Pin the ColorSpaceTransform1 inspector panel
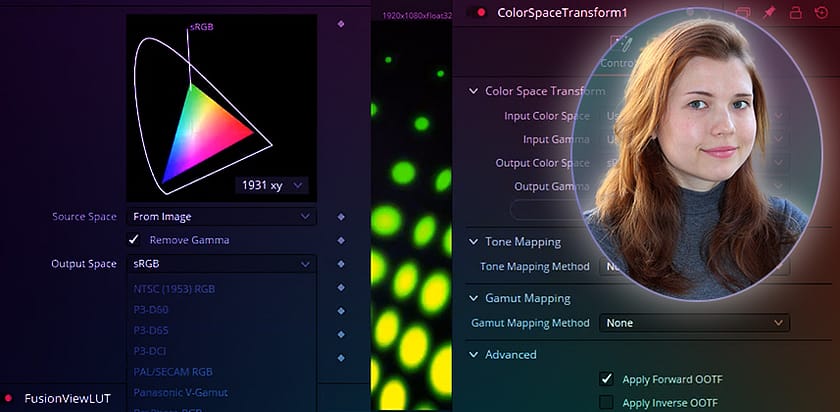This screenshot has width=840, height=412. click(x=769, y=12)
